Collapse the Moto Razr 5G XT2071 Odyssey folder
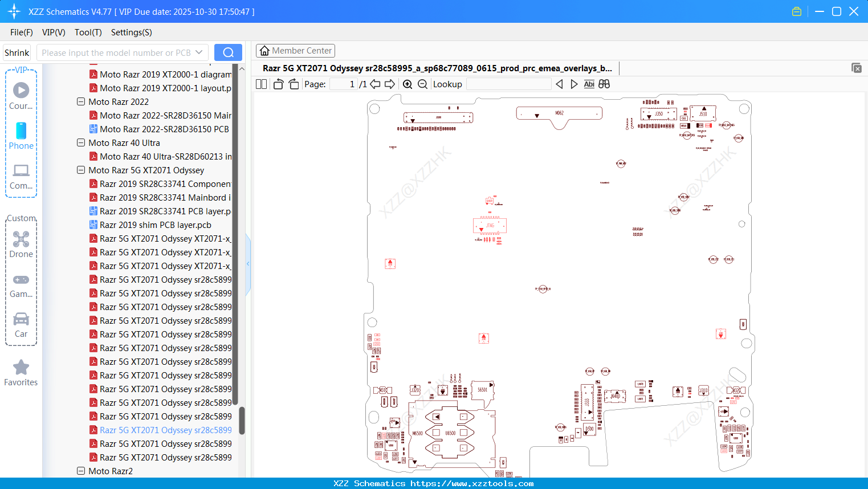Viewport: 868px width, 489px height. (x=81, y=170)
